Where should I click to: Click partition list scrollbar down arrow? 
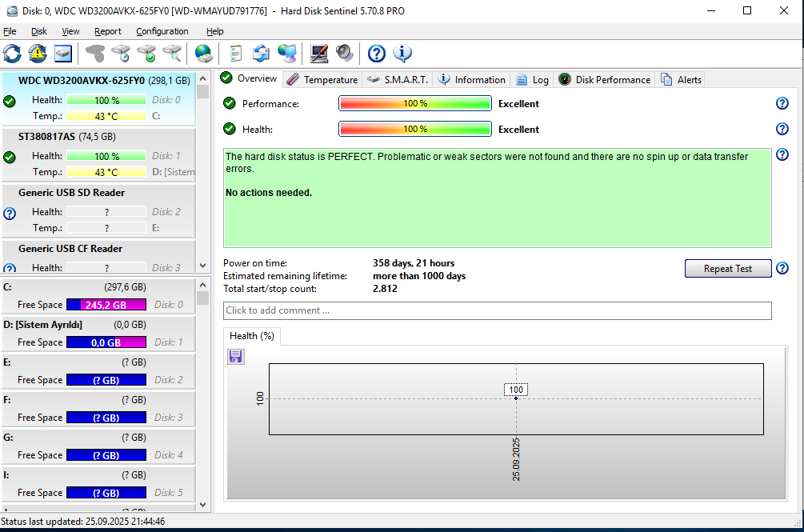coord(202,505)
